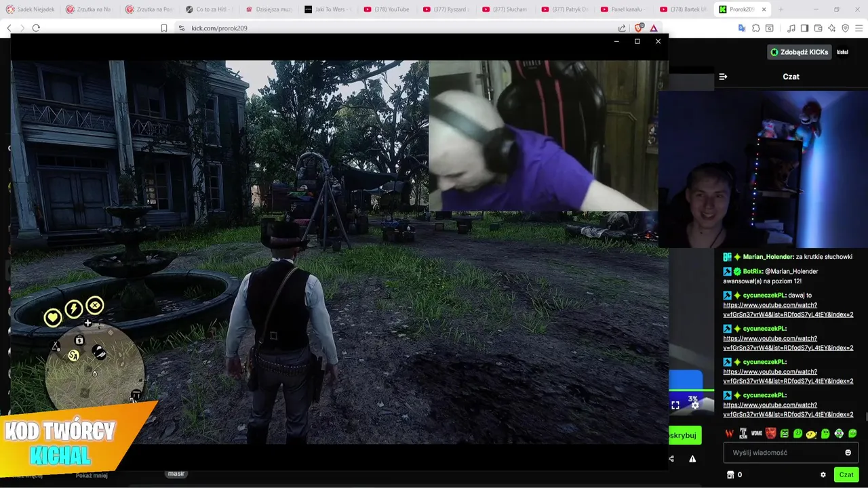Open the Kick shop icon near 0

(x=730, y=475)
